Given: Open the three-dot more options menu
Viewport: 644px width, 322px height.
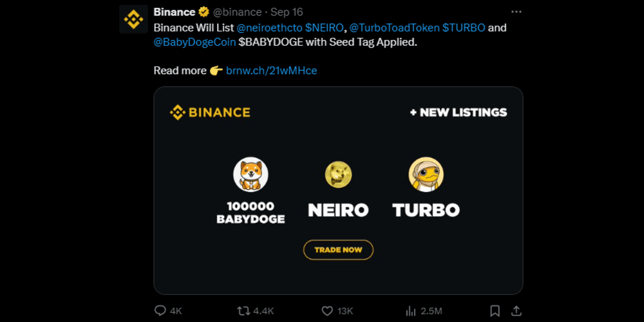Looking at the screenshot, I should [516, 12].
